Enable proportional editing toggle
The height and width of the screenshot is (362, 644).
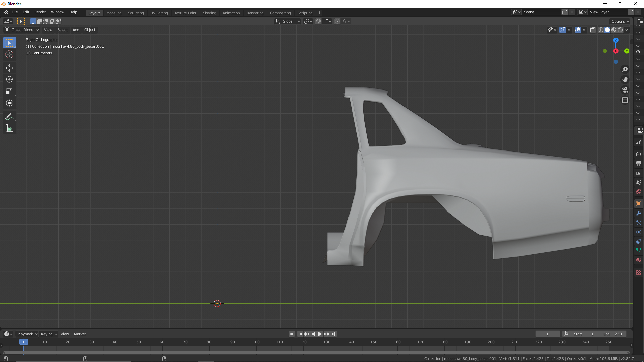337,21
